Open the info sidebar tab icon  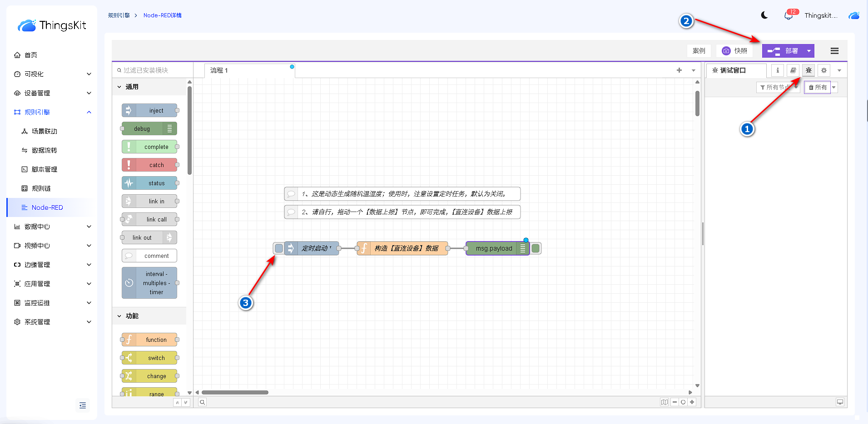778,70
